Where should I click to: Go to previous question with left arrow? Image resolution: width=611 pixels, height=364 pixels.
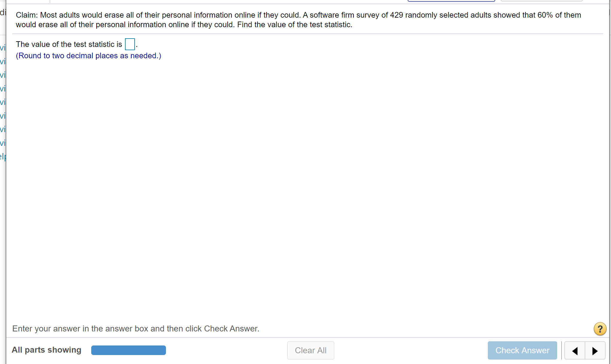(575, 351)
